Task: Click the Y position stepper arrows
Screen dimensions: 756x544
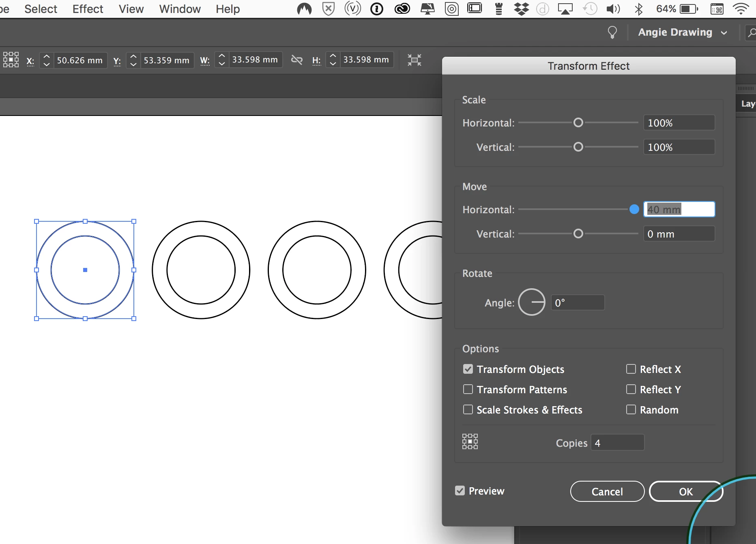Action: pyautogui.click(x=133, y=60)
